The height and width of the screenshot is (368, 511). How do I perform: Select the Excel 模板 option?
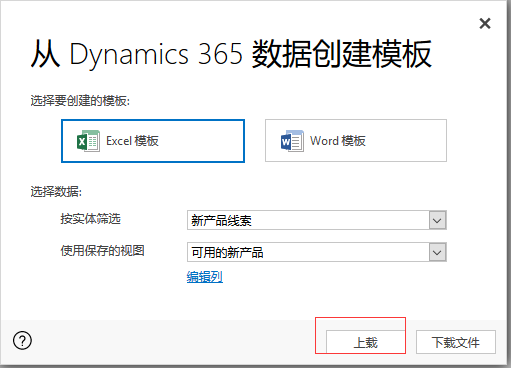(x=153, y=141)
